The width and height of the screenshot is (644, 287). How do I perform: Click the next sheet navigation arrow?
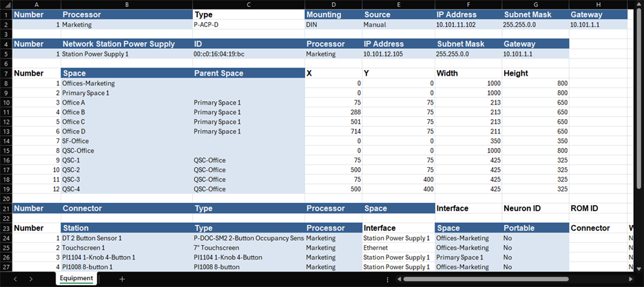point(31,279)
